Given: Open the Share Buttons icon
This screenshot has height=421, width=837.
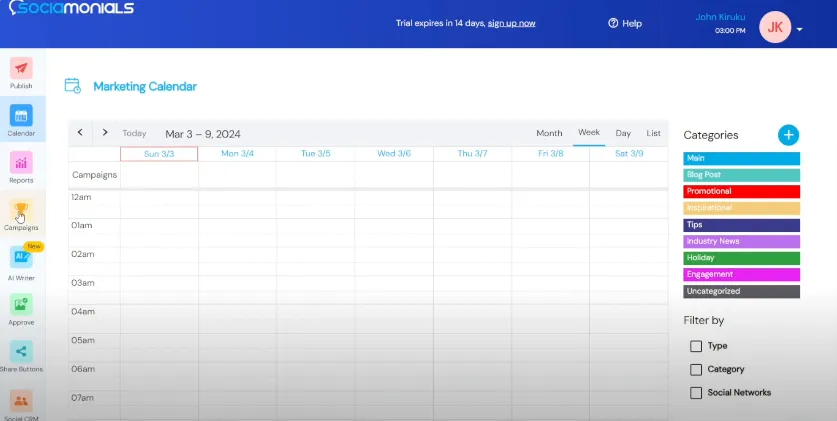Looking at the screenshot, I should click(x=21, y=352).
